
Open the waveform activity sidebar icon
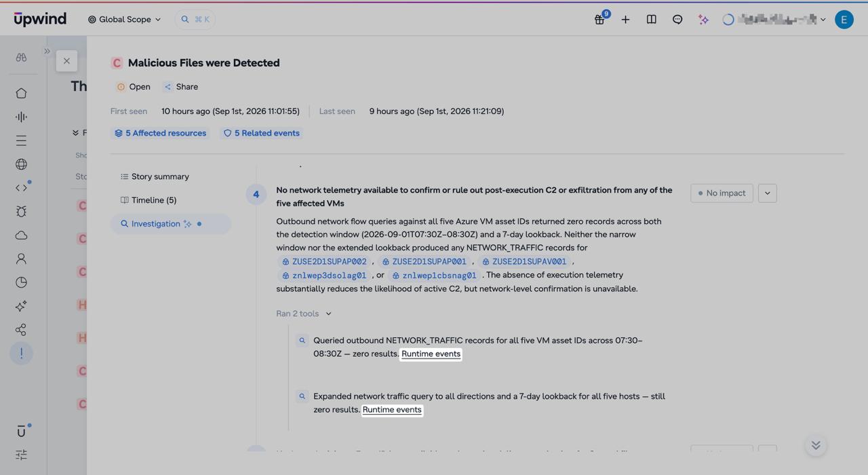point(21,117)
